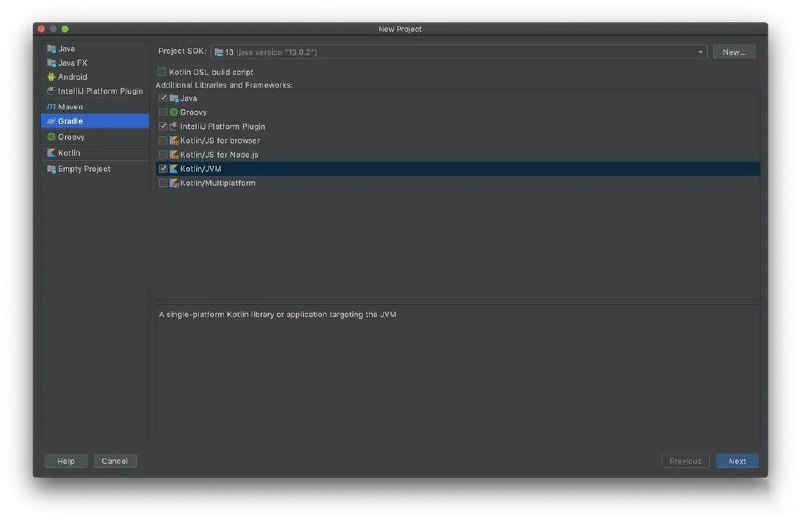800x521 pixels.
Task: Click the Java FX icon in the sidebar
Action: 51,63
